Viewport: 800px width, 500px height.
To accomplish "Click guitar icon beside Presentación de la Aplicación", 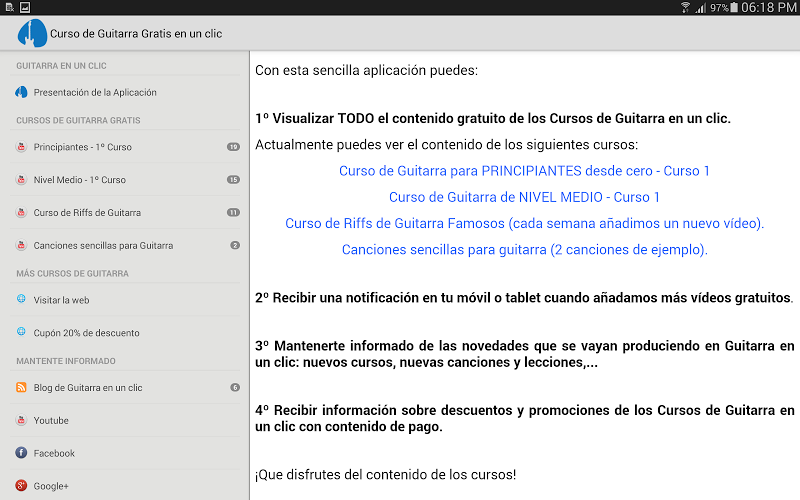I will click(21, 92).
